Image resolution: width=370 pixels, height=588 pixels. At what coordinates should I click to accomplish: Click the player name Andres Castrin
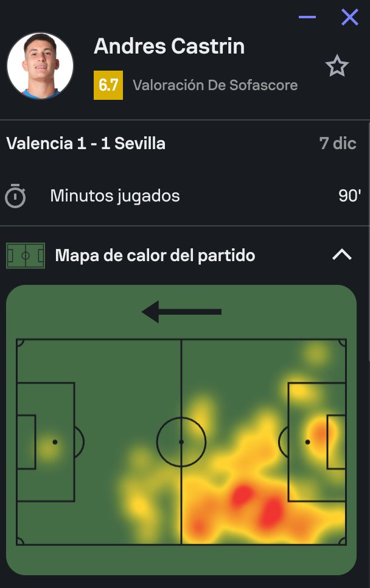coord(169,46)
